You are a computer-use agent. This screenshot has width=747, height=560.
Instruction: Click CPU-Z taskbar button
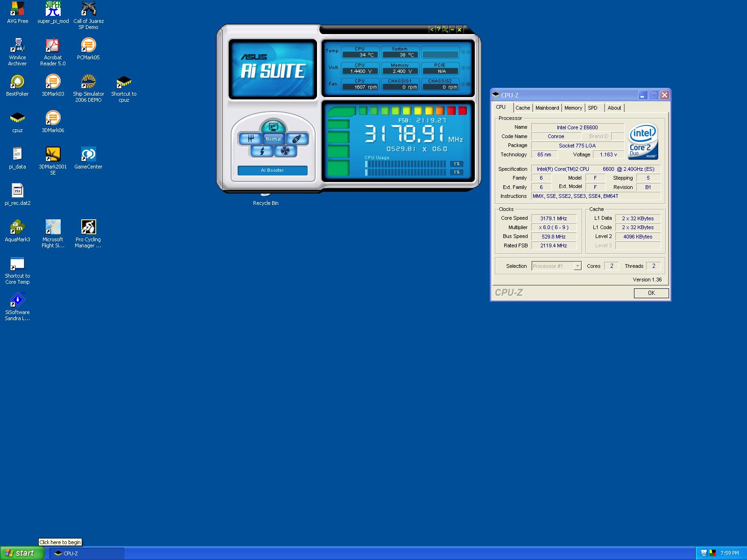(87, 553)
